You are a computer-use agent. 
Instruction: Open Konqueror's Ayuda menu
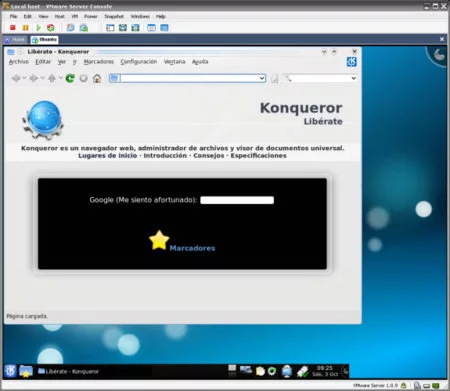200,62
